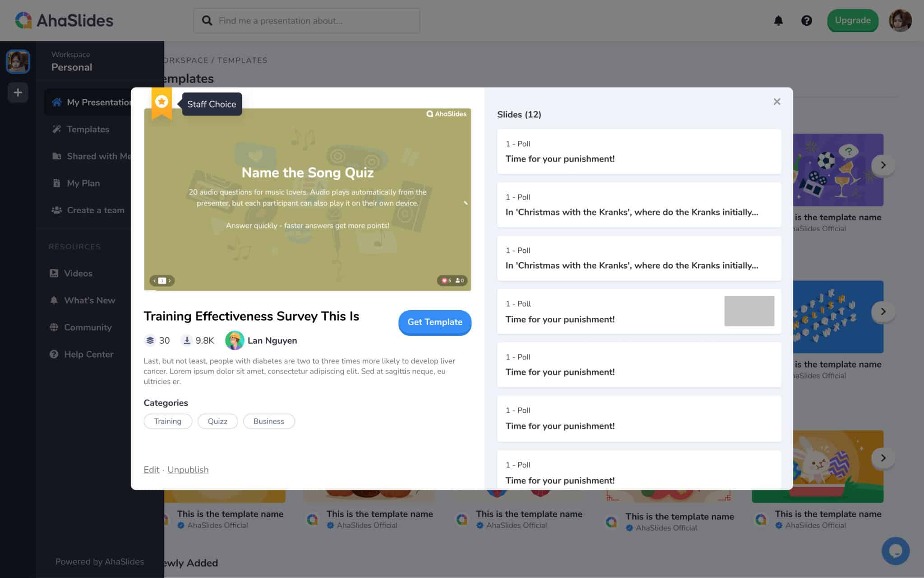Click the notification bell icon

[x=777, y=20]
